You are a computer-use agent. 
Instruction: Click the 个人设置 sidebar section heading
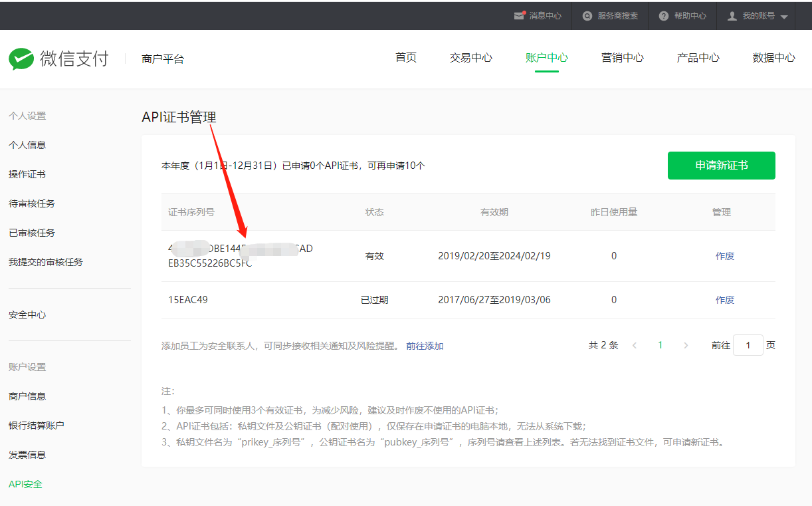point(27,116)
